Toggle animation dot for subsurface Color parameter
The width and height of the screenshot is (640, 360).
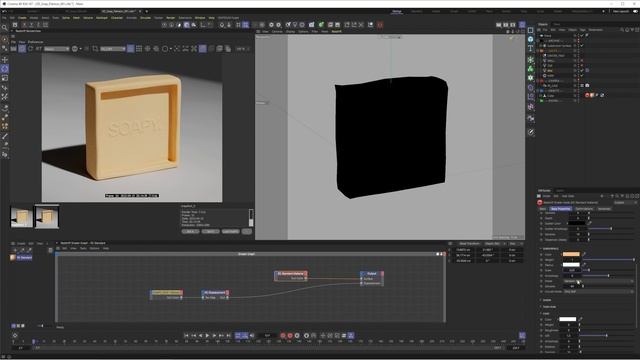pyautogui.click(x=542, y=254)
